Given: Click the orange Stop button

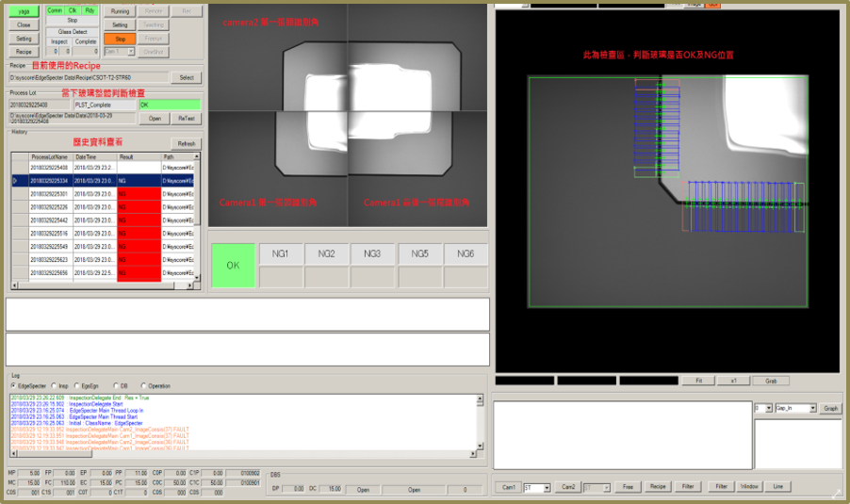Looking at the screenshot, I should pos(120,39).
